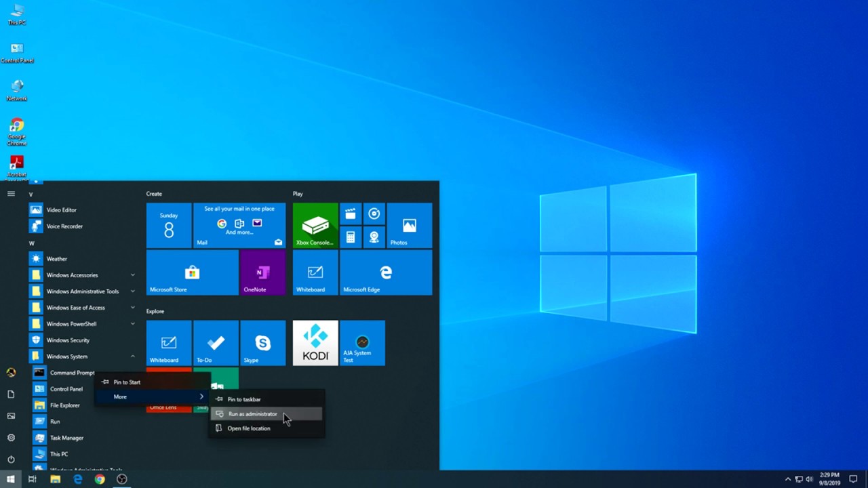The height and width of the screenshot is (488, 868).
Task: Open the small Maps tile
Action: (374, 237)
